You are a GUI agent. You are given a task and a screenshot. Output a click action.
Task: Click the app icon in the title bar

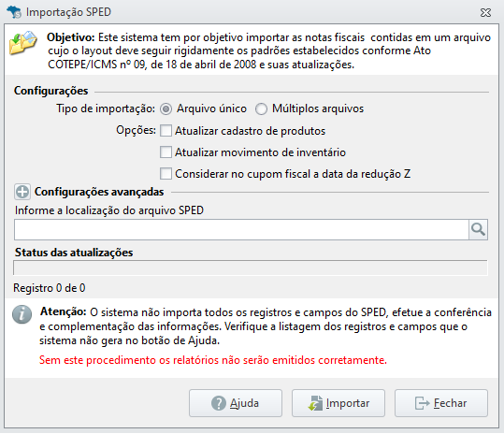pos(14,12)
